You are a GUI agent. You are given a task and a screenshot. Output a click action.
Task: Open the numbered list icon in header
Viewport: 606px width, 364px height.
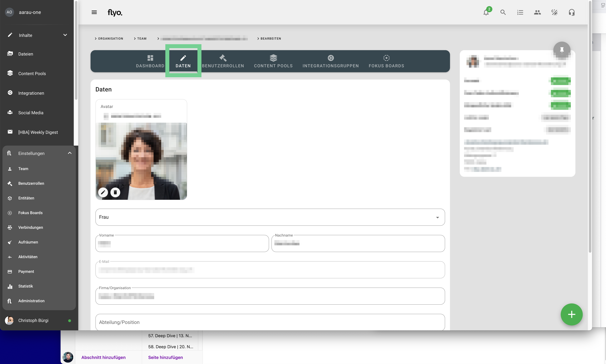click(x=520, y=12)
